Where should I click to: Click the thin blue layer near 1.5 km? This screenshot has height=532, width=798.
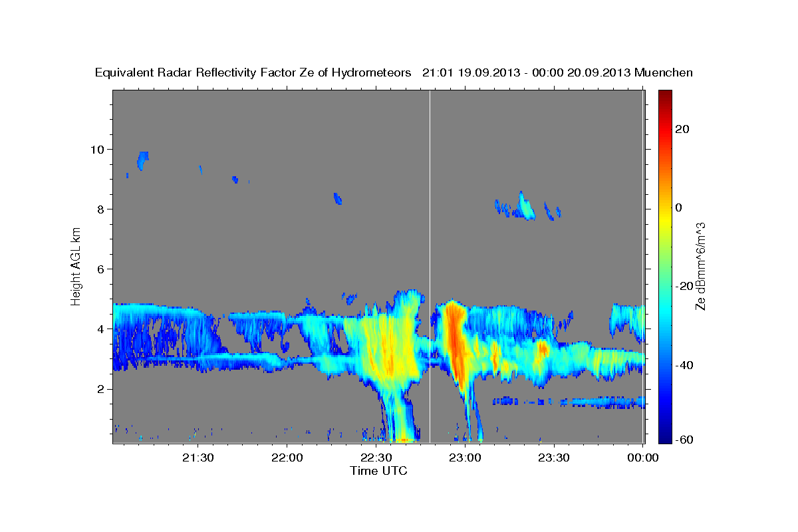point(569,402)
